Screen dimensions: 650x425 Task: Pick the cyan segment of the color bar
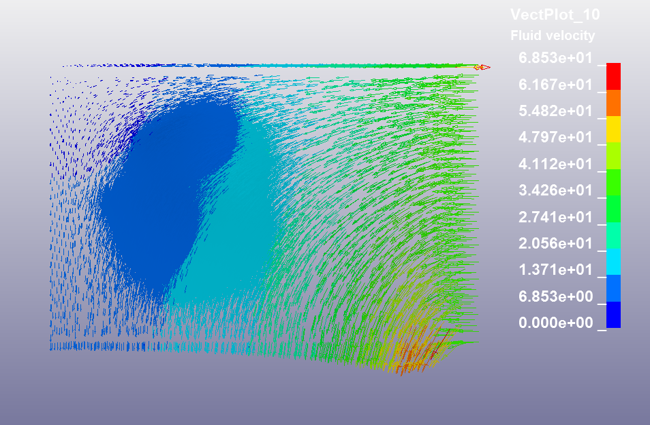[614, 262]
